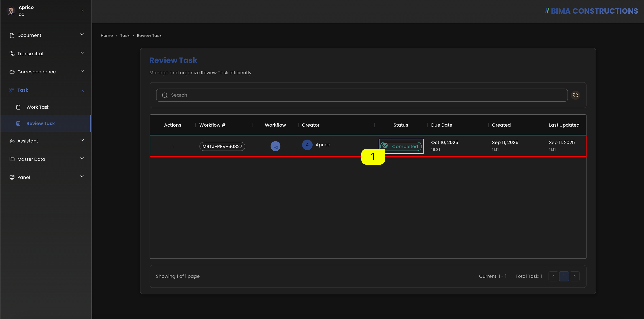Click the Task breadcrumb link
The image size is (644, 319).
(x=125, y=35)
